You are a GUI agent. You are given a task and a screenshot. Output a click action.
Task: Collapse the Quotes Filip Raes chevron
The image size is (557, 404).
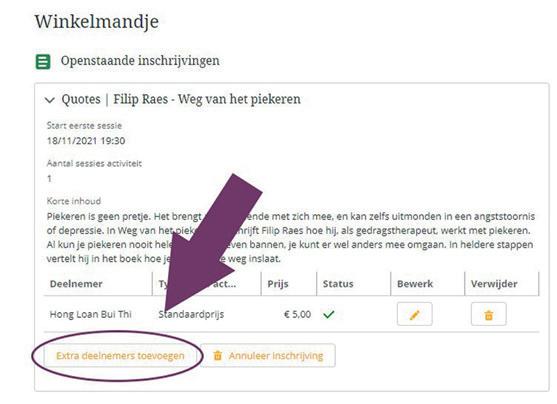click(50, 100)
